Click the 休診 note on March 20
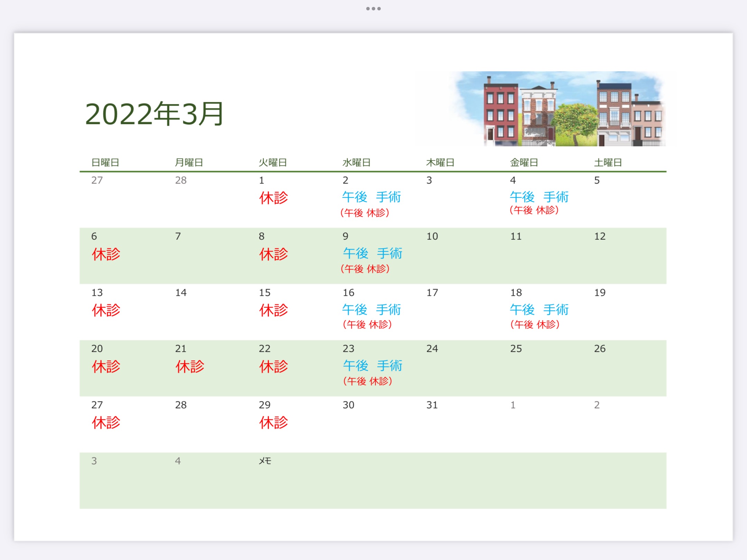The height and width of the screenshot is (560, 747). [106, 367]
